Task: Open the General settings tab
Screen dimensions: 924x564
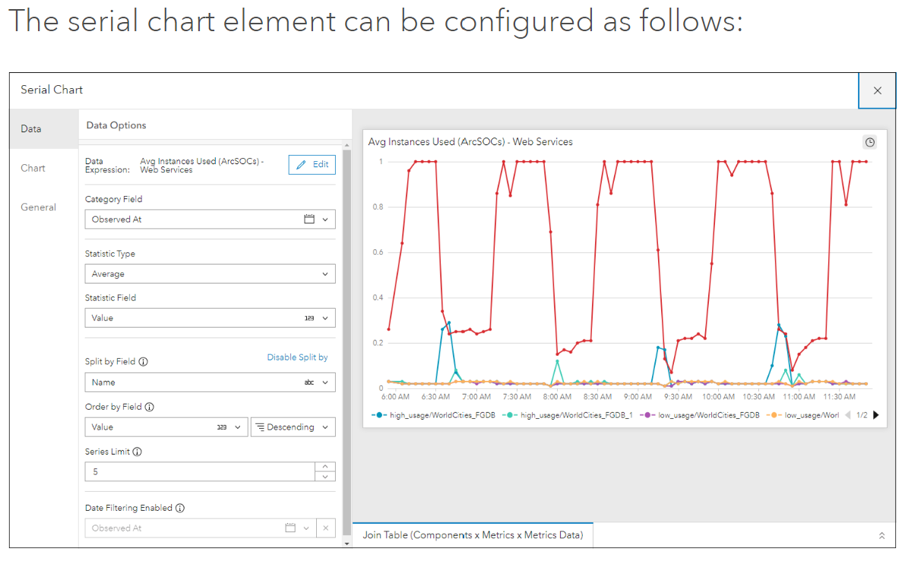Action: click(38, 207)
